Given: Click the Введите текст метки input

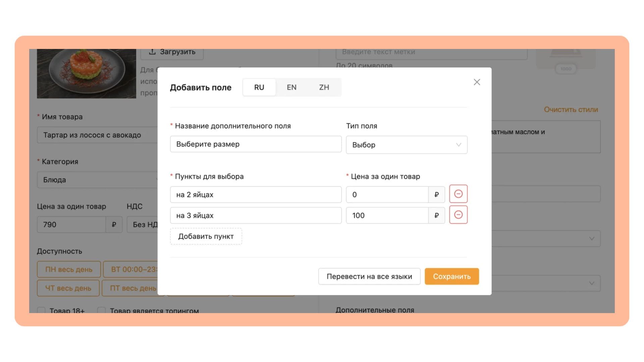Looking at the screenshot, I should pyautogui.click(x=431, y=54).
